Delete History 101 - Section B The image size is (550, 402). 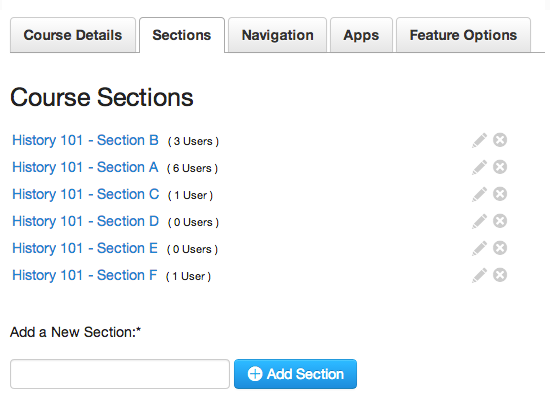[x=500, y=140]
